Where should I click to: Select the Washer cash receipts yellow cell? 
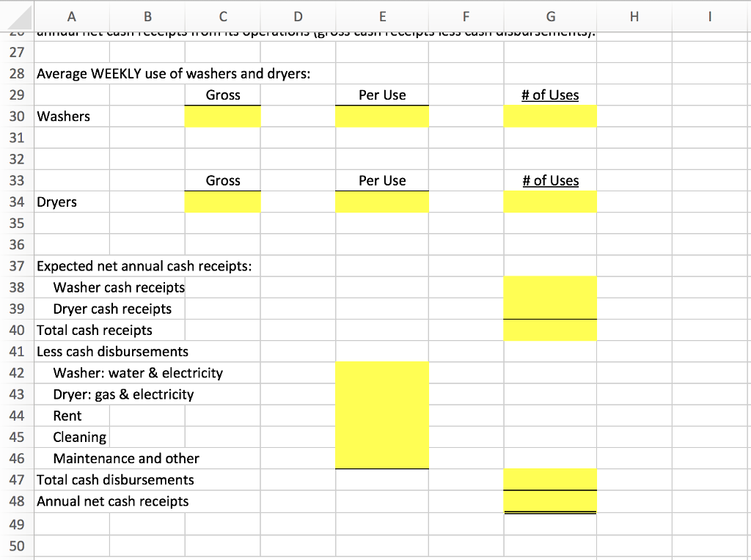tap(550, 287)
